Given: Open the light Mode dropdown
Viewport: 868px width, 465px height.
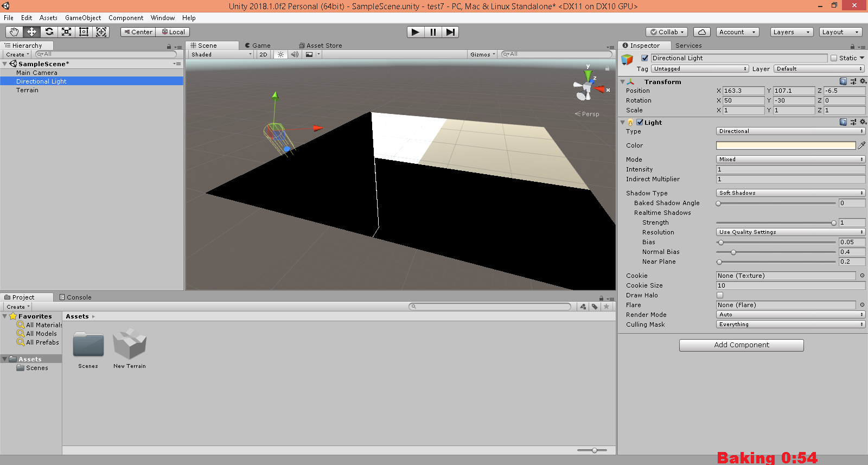Looking at the screenshot, I should (x=790, y=160).
